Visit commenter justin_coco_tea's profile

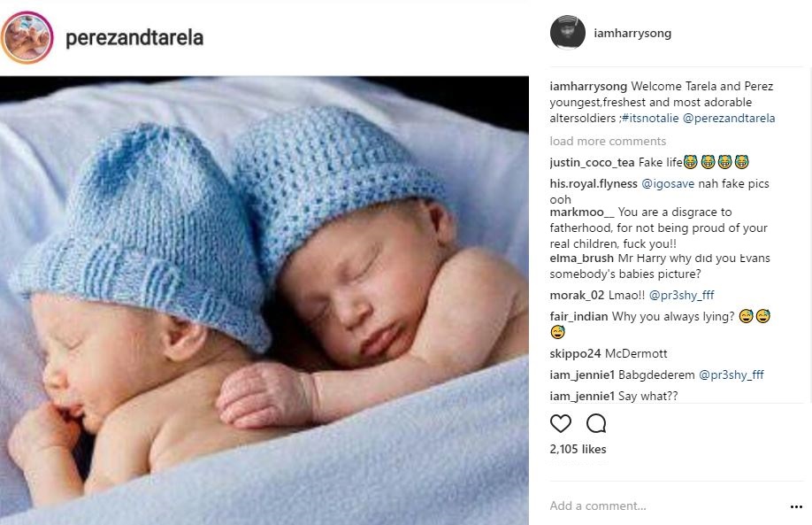click(592, 163)
